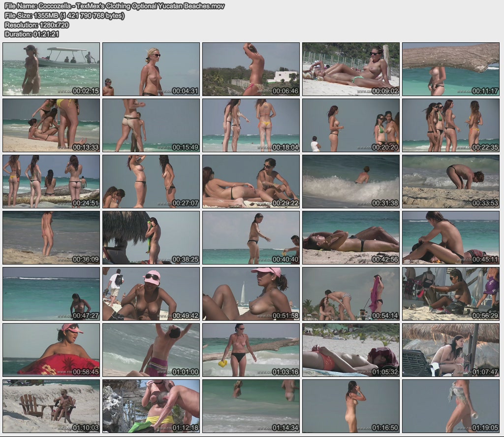
Task: Open the frame marked 00:04:31
Action: [151, 69]
